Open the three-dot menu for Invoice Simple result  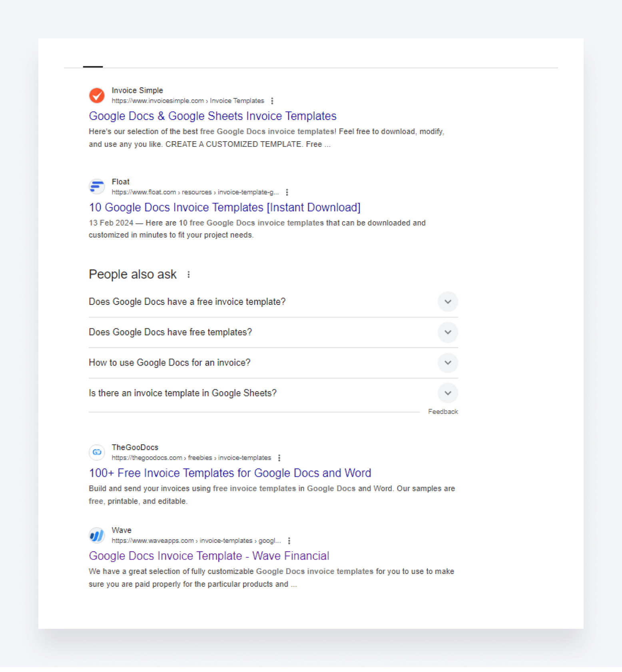(x=272, y=101)
